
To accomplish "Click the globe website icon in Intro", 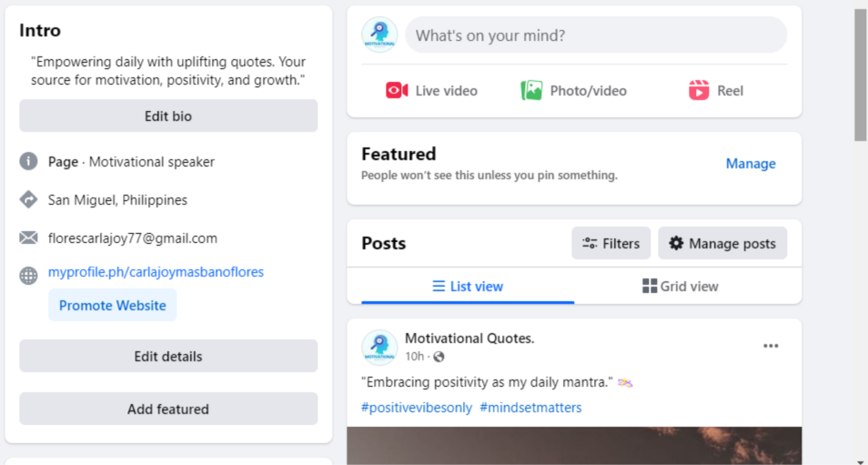I will (28, 276).
